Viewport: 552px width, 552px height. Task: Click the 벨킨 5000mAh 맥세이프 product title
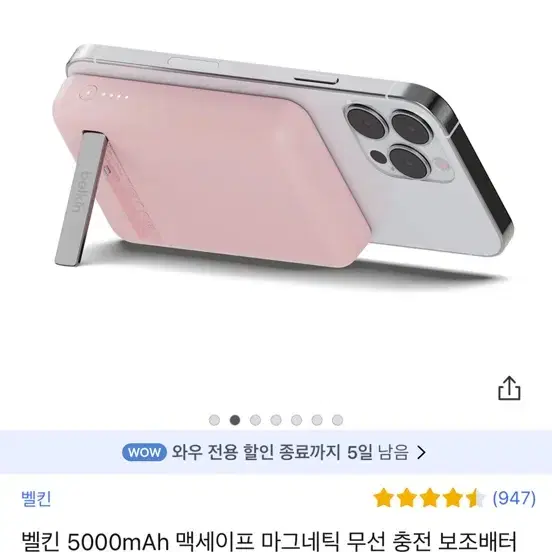click(269, 542)
